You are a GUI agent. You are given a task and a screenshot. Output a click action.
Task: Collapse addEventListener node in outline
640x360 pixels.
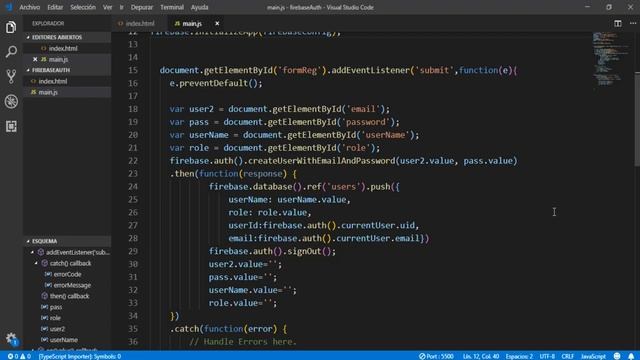point(33,252)
